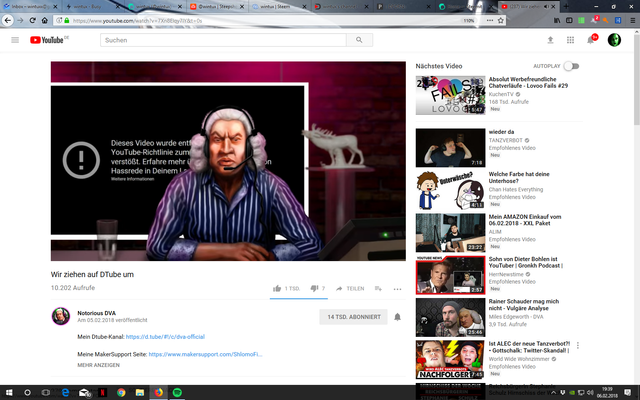Viewport: 640px width, 400px height.
Task: Open the video upload icon
Action: tap(550, 40)
